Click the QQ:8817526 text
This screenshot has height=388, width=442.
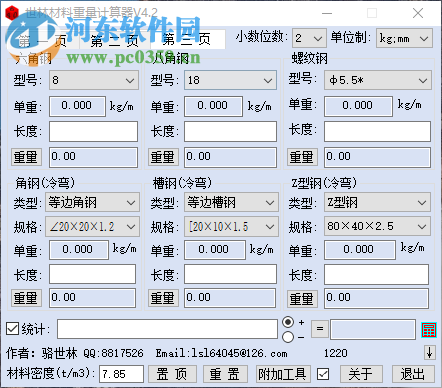[x=113, y=353]
